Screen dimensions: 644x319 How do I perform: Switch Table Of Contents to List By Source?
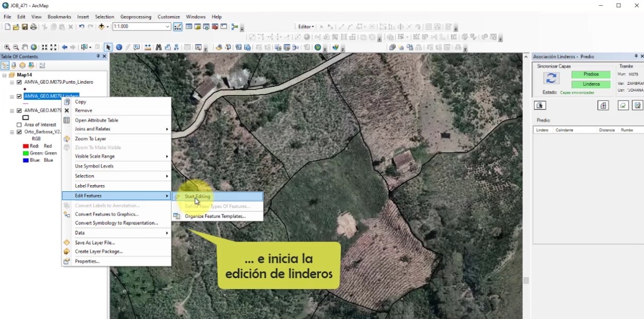(14, 66)
